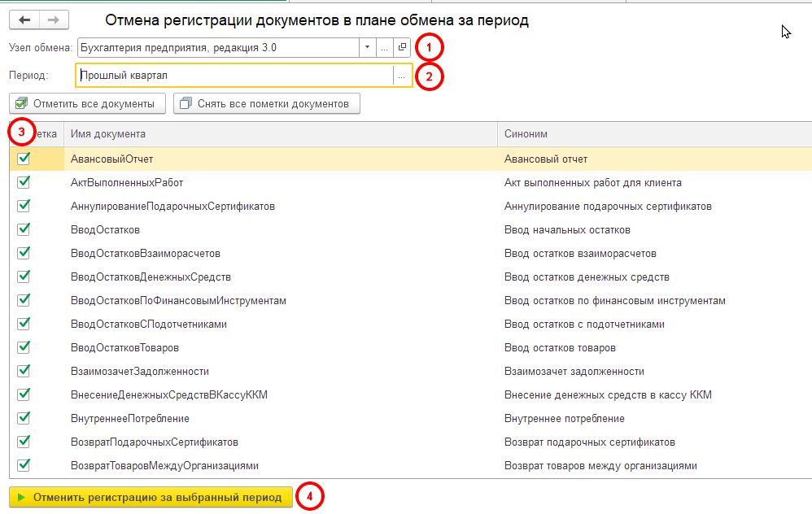The image size is (812, 514).
Task: Toggle the ВзаимозачетЗадолженности checkbox
Action: pos(24,371)
